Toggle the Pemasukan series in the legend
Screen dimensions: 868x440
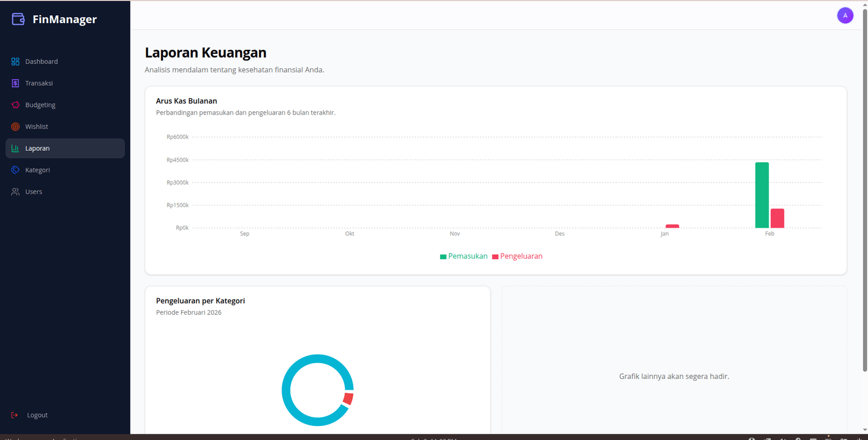click(x=463, y=256)
